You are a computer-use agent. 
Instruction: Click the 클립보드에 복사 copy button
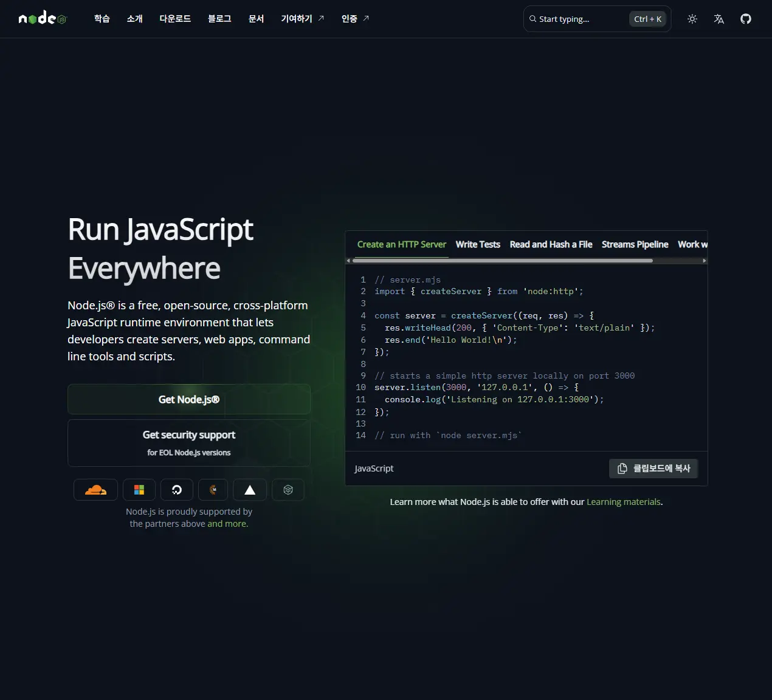(x=654, y=468)
